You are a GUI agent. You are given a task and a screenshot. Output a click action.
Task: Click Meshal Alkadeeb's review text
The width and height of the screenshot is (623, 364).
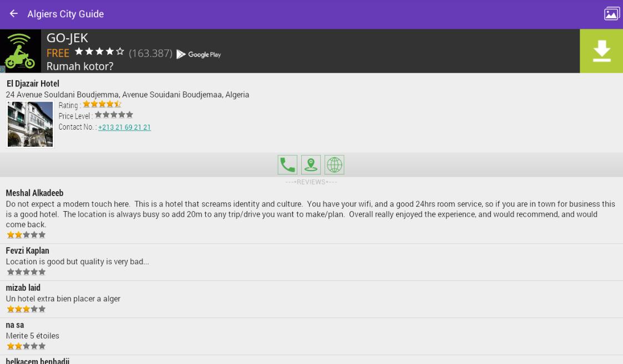coord(310,214)
